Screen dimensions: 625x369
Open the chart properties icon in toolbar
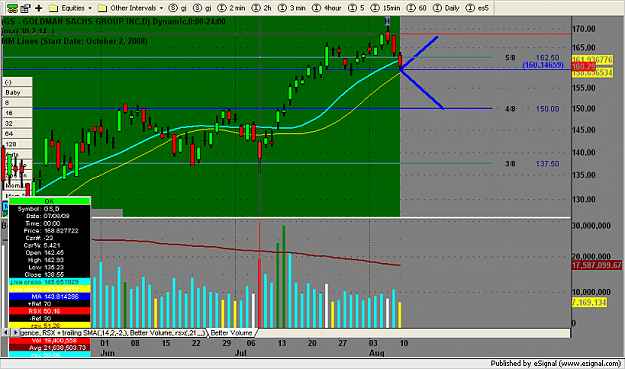26,8
